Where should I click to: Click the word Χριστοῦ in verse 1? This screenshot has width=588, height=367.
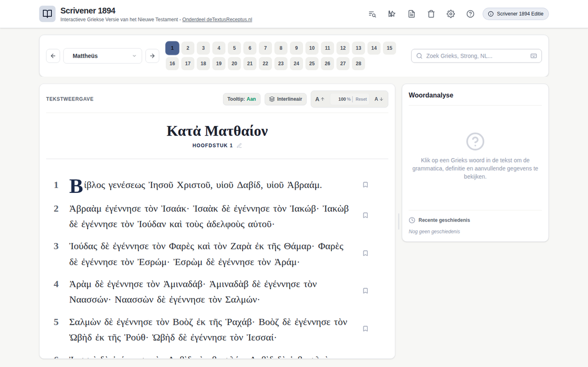tap(194, 185)
